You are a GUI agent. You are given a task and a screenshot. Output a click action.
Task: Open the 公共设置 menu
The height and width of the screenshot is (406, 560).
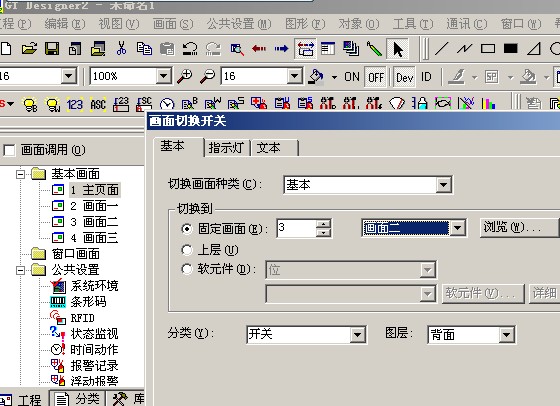click(239, 24)
